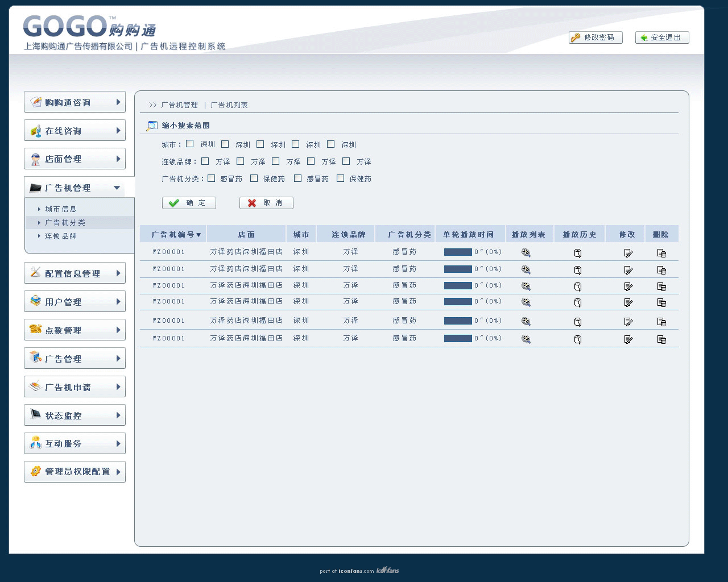Open the playlist icon in the third table row
Image resolution: width=728 pixels, height=582 pixels.
tap(526, 286)
